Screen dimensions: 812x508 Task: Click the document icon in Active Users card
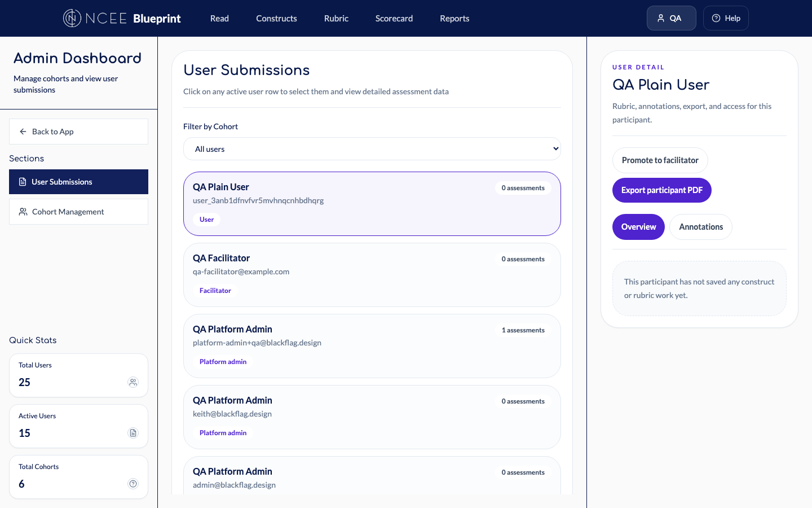pos(133,433)
